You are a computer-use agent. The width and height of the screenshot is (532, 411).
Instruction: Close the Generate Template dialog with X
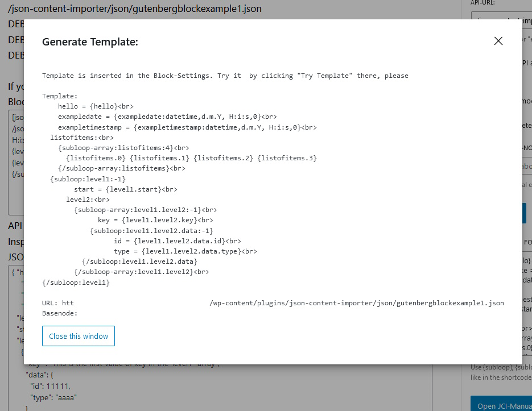point(498,41)
